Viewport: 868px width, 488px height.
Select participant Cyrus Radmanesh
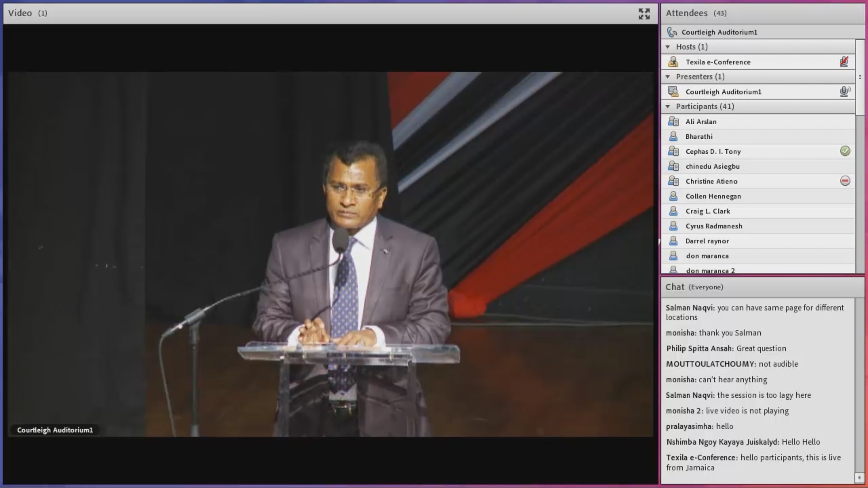click(713, 226)
